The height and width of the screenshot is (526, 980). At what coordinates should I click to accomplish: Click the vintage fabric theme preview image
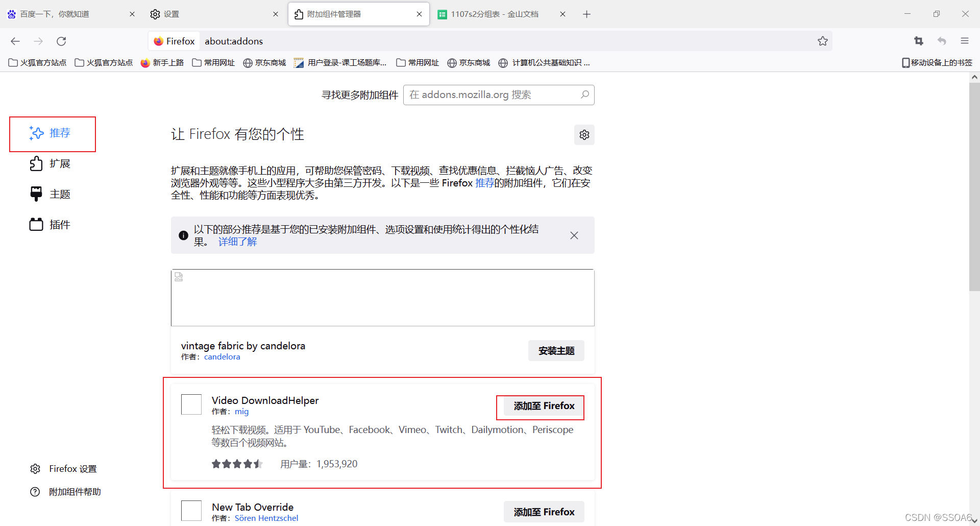pos(383,298)
